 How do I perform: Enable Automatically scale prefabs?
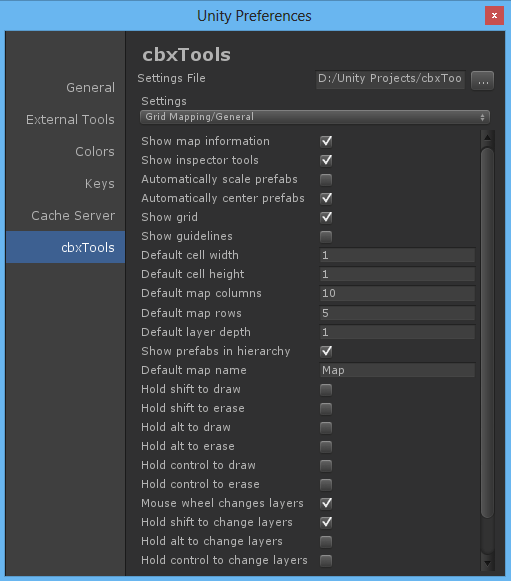326,179
